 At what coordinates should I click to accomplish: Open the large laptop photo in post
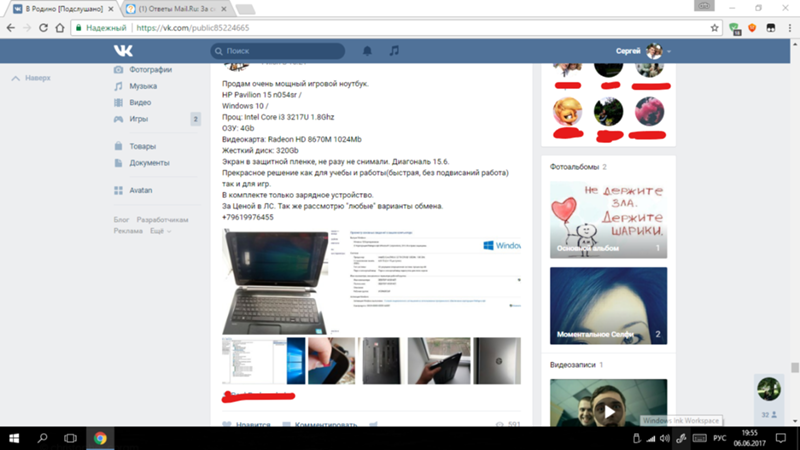276,282
